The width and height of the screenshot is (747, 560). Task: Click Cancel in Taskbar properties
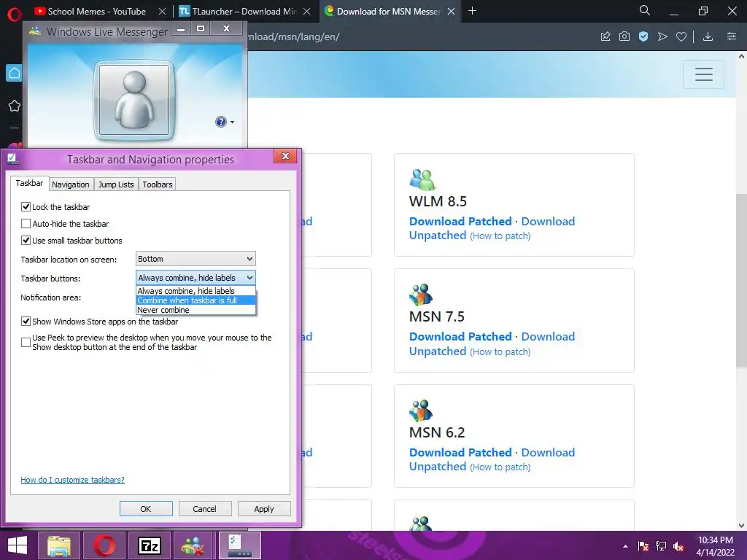pyautogui.click(x=204, y=508)
